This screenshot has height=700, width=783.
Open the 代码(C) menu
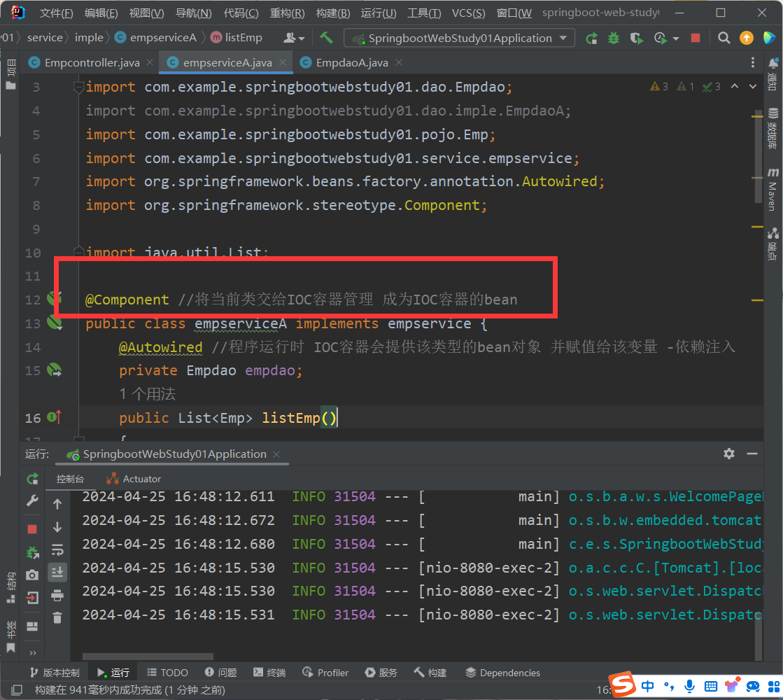pos(241,13)
